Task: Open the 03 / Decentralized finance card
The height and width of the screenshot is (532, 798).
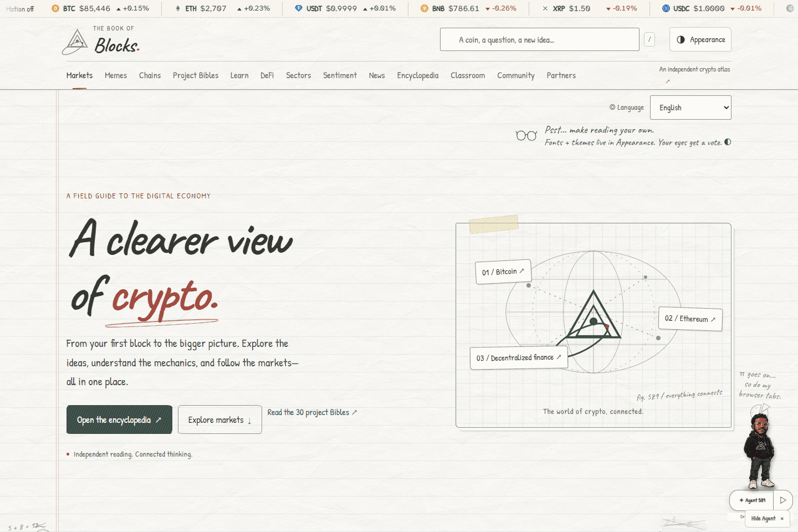Action: [x=519, y=357]
